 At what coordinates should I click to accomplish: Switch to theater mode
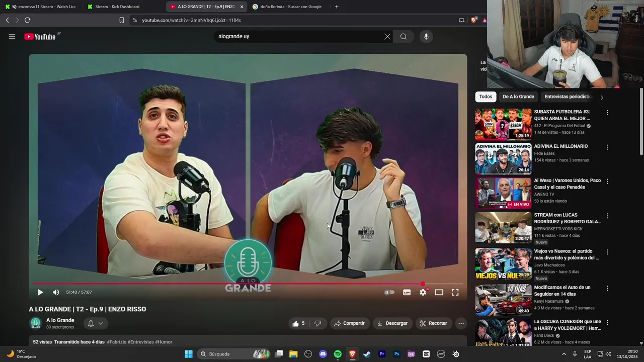coord(439,292)
